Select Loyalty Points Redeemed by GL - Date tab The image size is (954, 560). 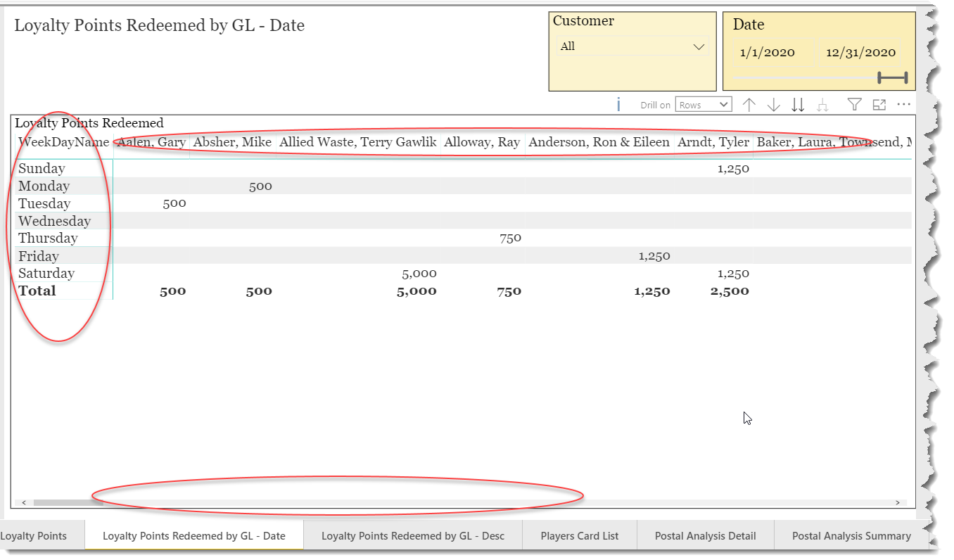pos(194,535)
